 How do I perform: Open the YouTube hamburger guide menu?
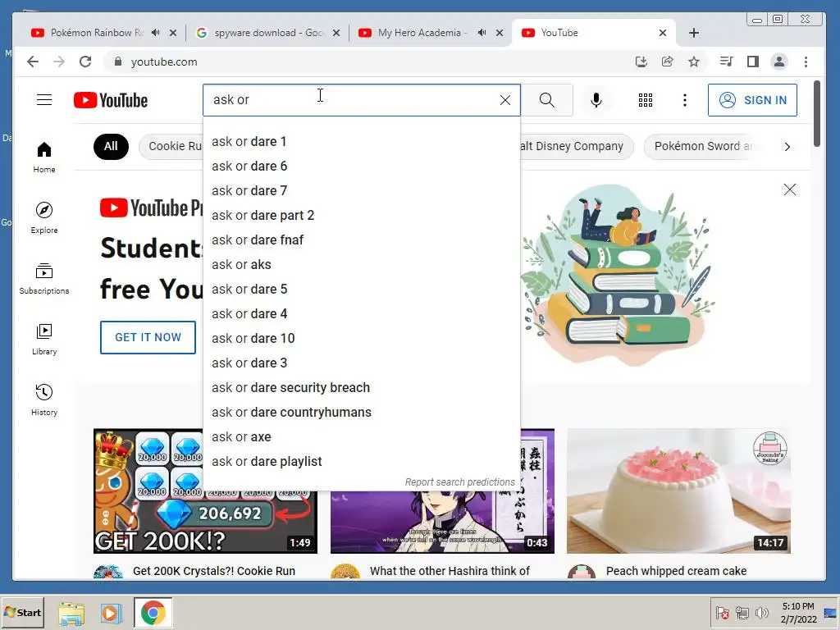coord(44,100)
